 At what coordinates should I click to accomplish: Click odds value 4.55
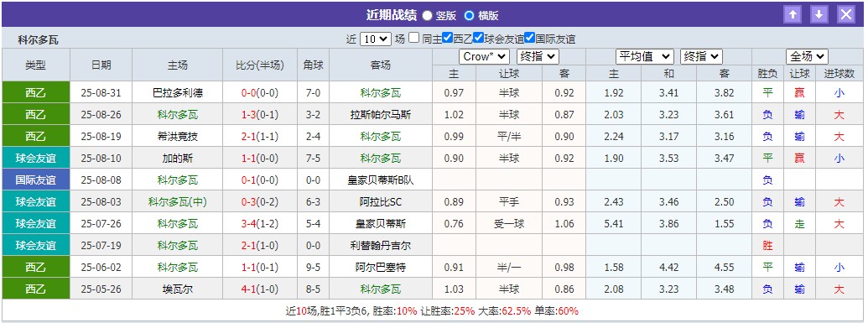click(724, 267)
